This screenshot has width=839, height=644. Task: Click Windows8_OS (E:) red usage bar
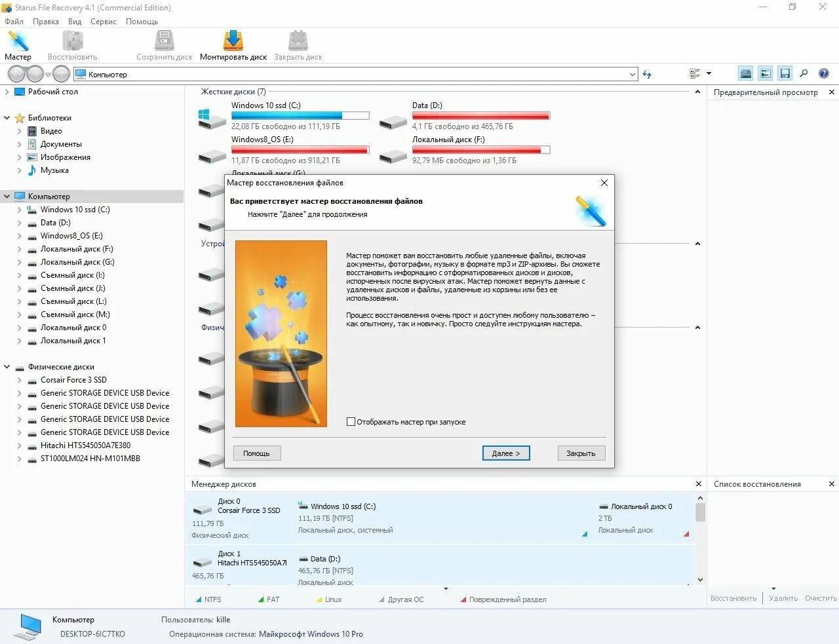300,150
